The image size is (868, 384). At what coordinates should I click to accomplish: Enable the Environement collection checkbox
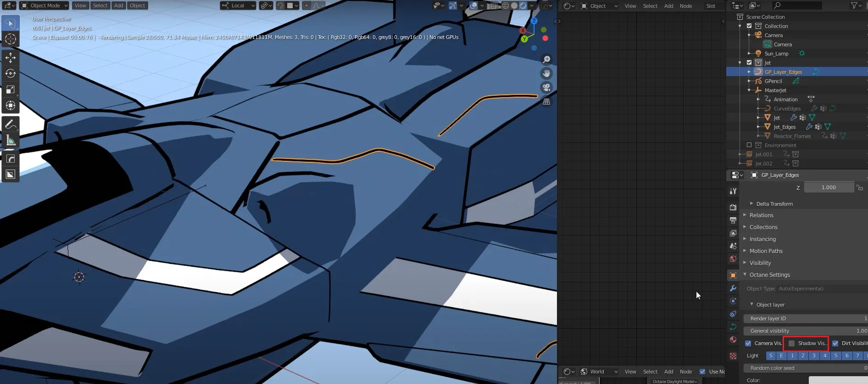pyautogui.click(x=749, y=145)
